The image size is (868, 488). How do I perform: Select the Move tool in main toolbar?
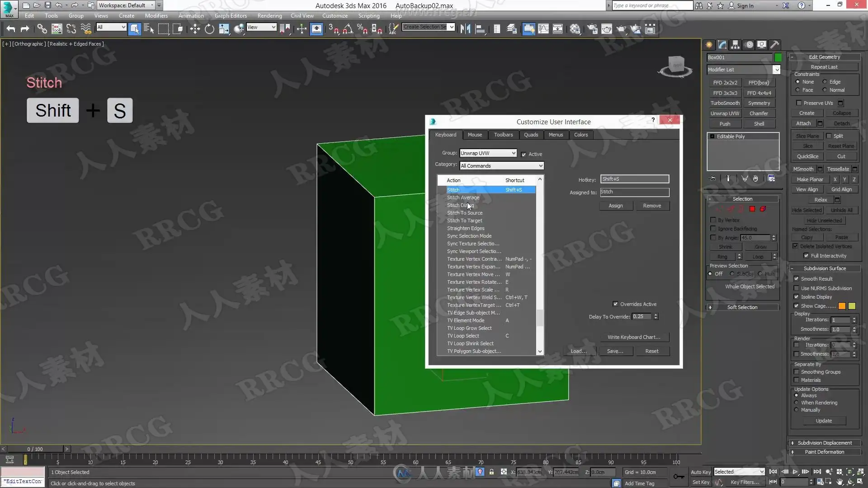[195, 29]
